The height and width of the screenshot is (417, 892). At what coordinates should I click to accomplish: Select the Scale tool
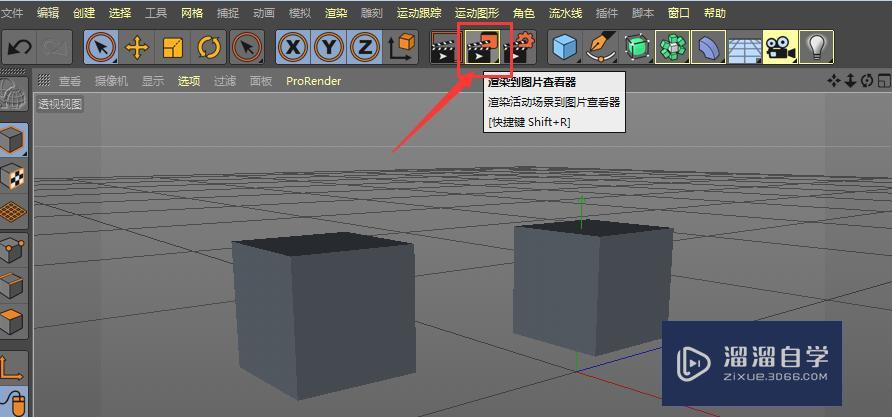[172, 47]
